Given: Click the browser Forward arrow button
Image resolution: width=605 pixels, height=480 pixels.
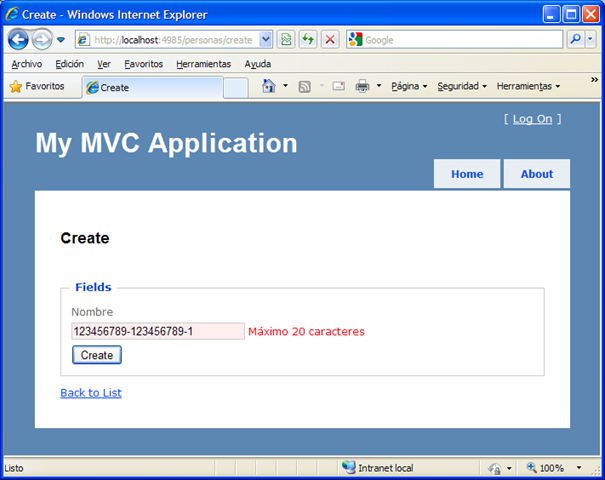Looking at the screenshot, I should click(x=42, y=39).
